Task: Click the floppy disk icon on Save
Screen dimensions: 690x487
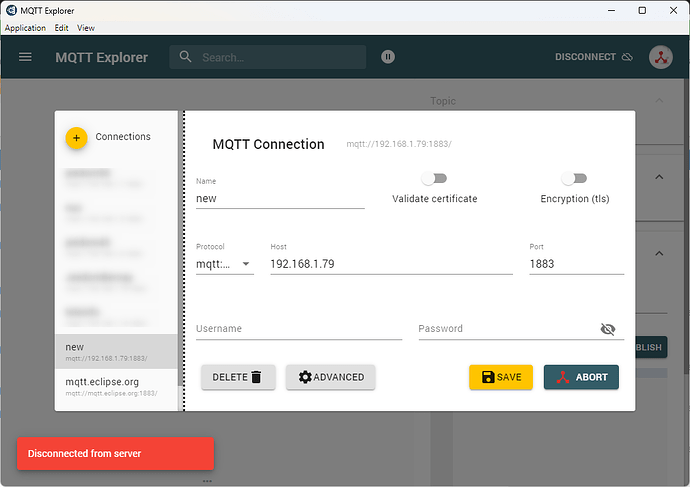Action: tap(488, 377)
